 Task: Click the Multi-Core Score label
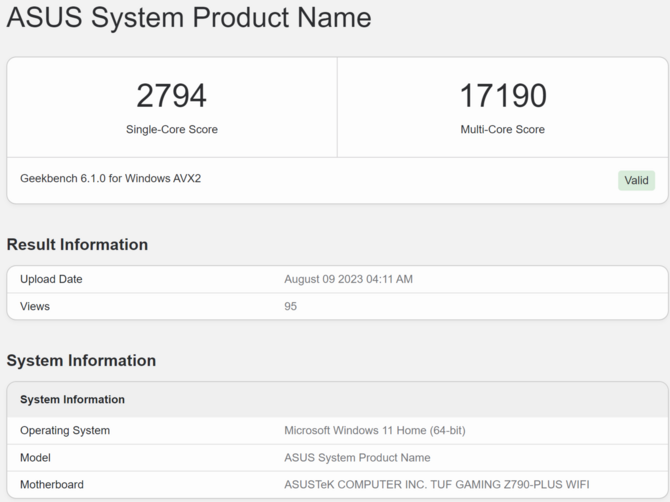click(502, 129)
